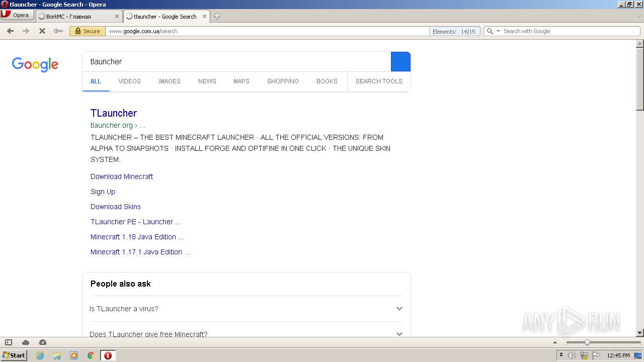
Task: Open the zoom arrow beside slider
Action: click(555, 342)
